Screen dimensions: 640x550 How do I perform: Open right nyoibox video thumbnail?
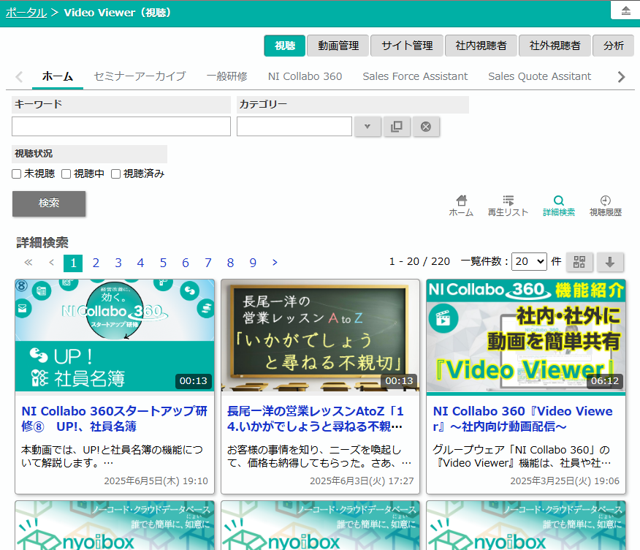coord(526,526)
